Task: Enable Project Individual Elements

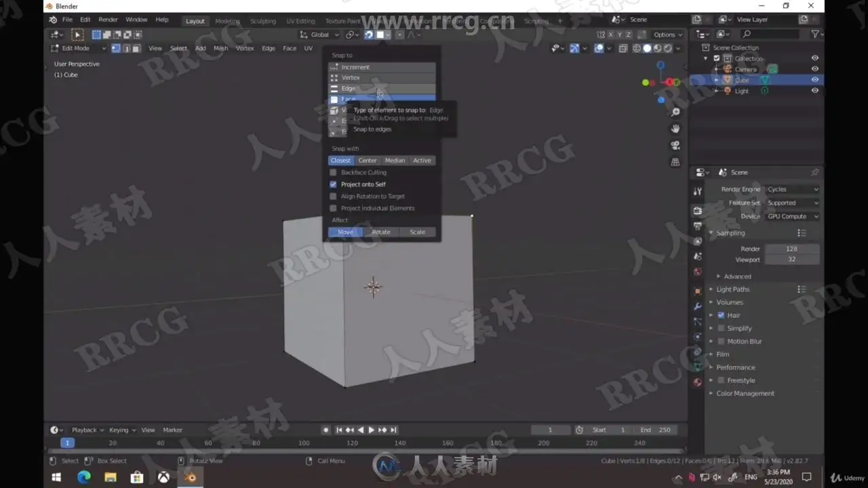Action: pos(333,208)
